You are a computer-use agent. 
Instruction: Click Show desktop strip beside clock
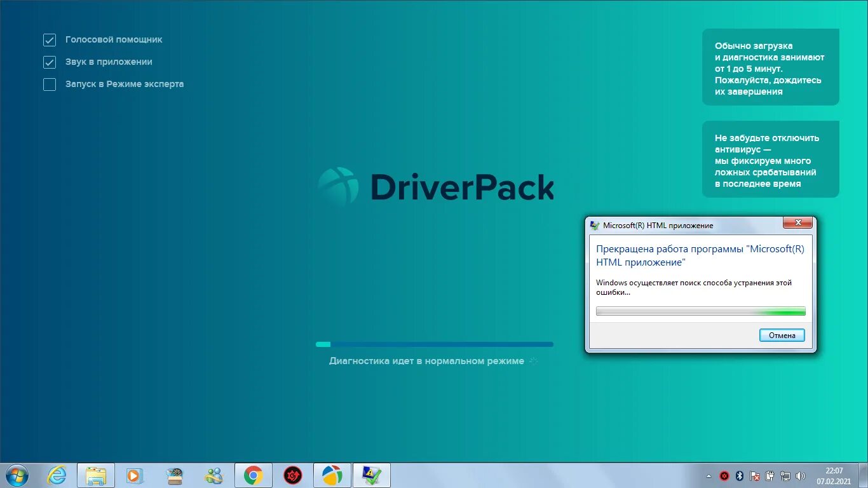coord(863,475)
